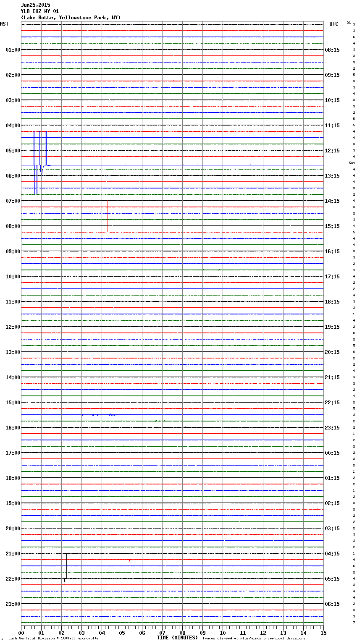Click the 18:15 UTC time label
The image size is (357, 644).
pyautogui.click(x=332, y=302)
